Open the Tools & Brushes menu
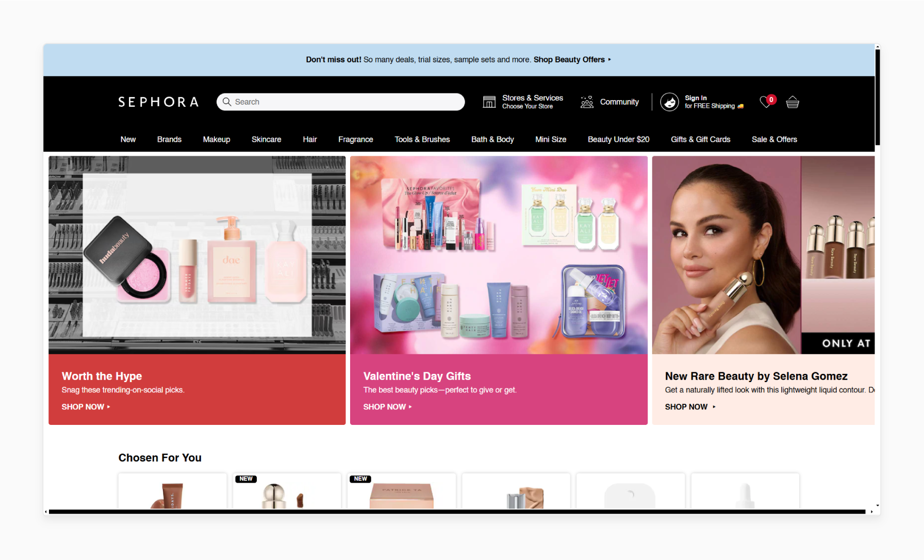This screenshot has height=560, width=924. click(x=422, y=139)
